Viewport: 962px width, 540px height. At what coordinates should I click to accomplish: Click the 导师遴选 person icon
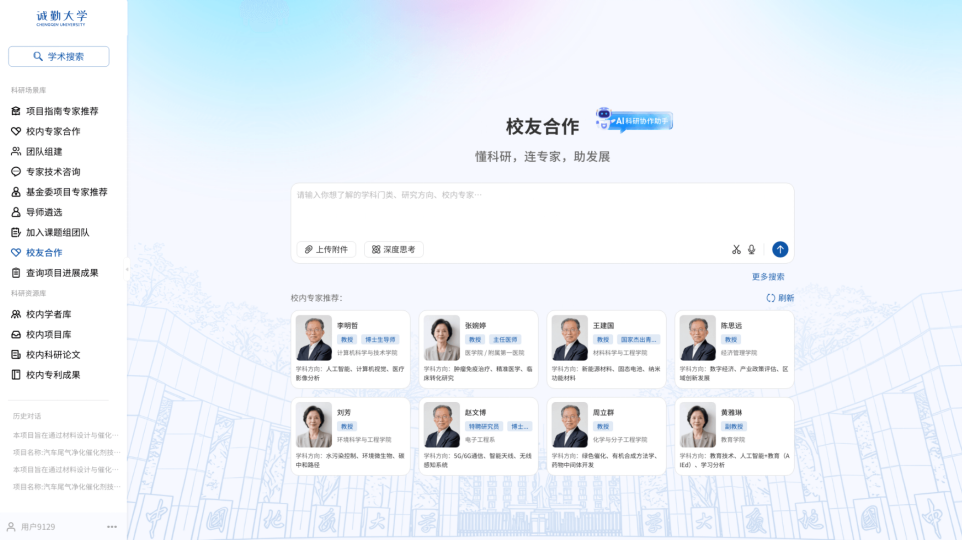[x=16, y=212]
